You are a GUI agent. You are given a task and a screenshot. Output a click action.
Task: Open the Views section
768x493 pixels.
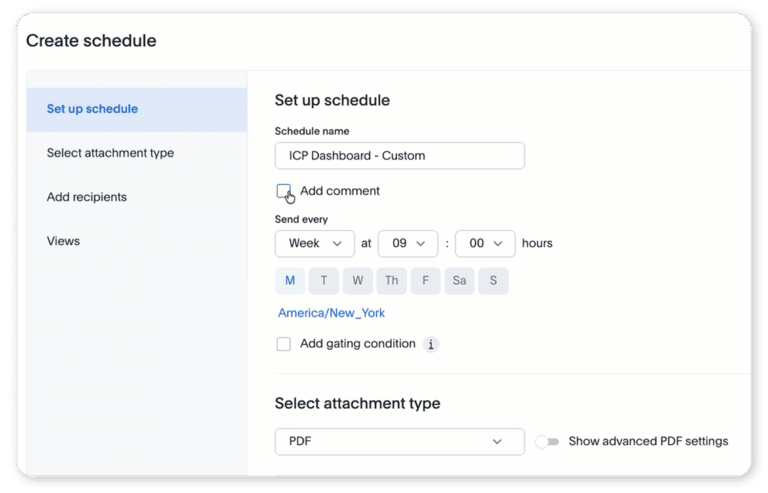pos(63,241)
